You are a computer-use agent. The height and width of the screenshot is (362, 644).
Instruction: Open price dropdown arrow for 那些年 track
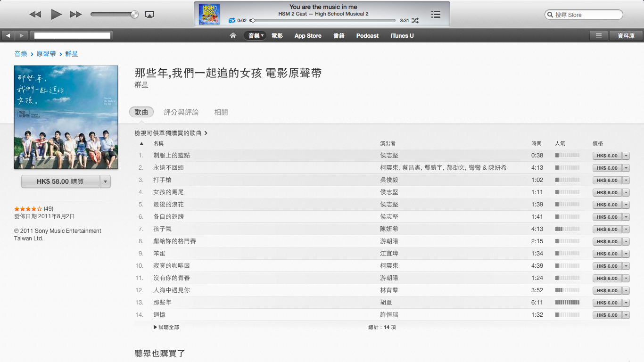[626, 303]
